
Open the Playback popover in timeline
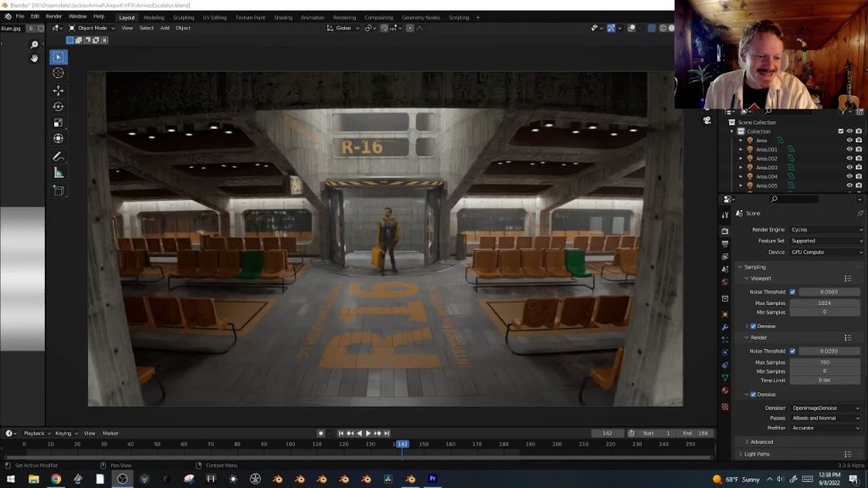(36, 433)
